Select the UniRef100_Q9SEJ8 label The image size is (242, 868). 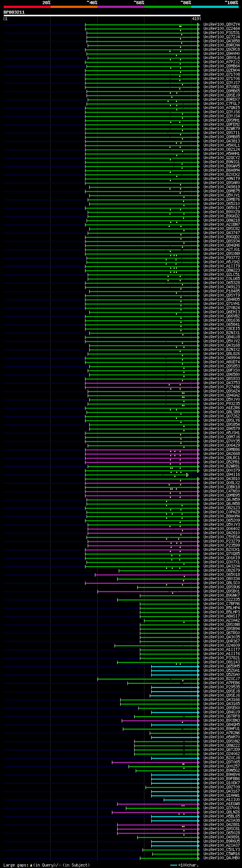click(222, 691)
